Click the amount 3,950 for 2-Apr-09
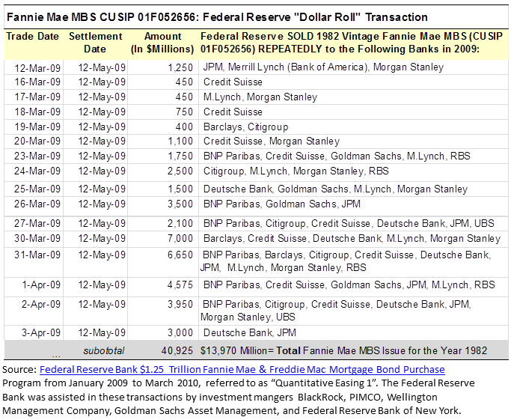Image resolution: width=514 pixels, height=420 pixels. click(x=180, y=305)
